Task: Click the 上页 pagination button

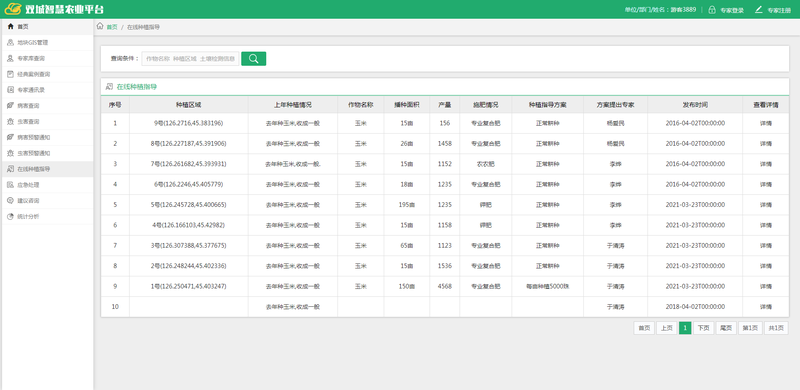Action: coord(666,328)
